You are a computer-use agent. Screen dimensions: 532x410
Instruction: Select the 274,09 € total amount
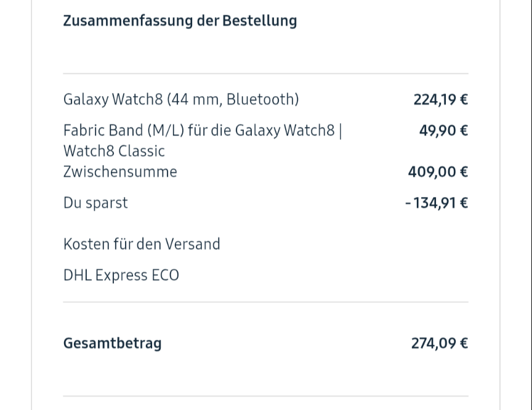pos(439,343)
